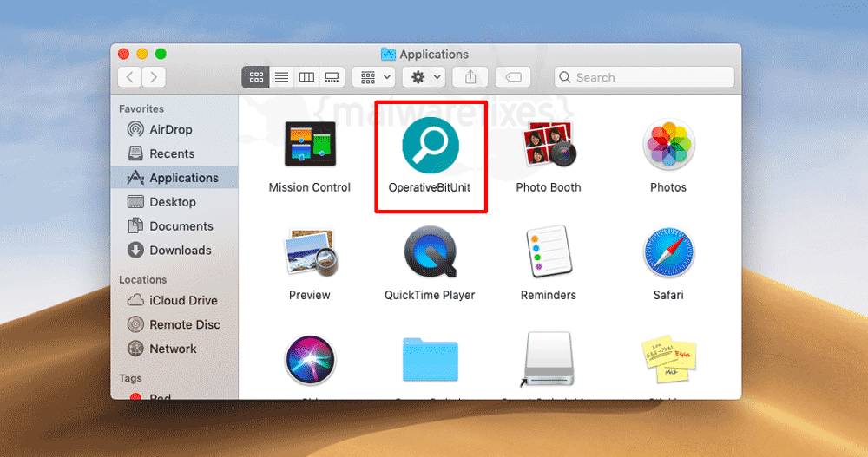Click the Edit Tags toolbar button
This screenshot has height=457, width=868.
513,77
